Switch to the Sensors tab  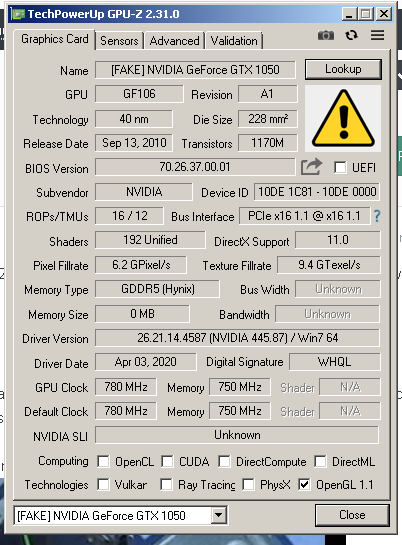pyautogui.click(x=119, y=41)
